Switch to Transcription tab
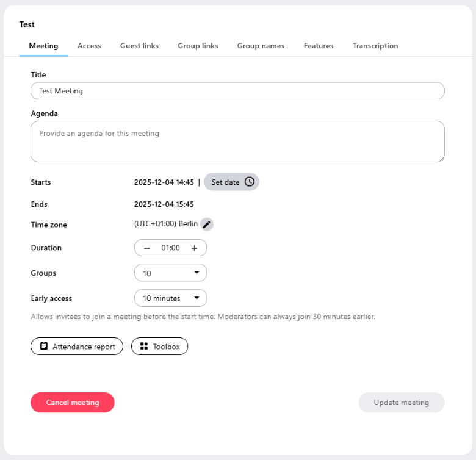The image size is (476, 460). tap(375, 46)
